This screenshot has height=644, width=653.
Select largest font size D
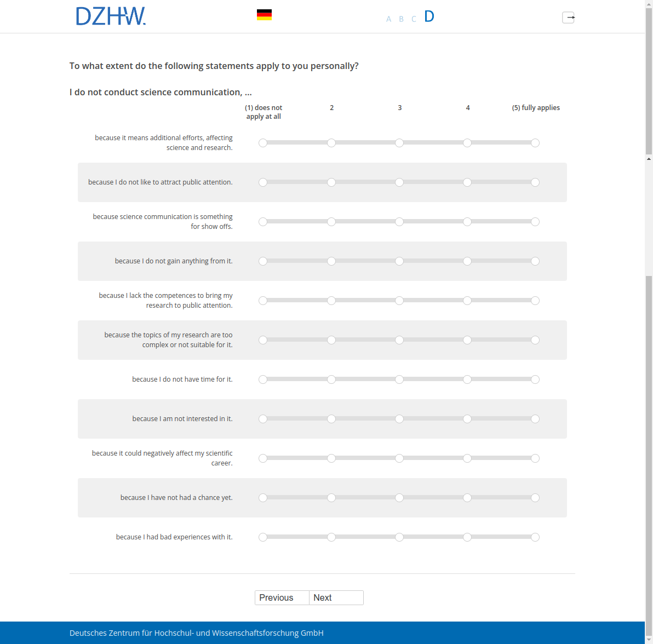pyautogui.click(x=429, y=16)
